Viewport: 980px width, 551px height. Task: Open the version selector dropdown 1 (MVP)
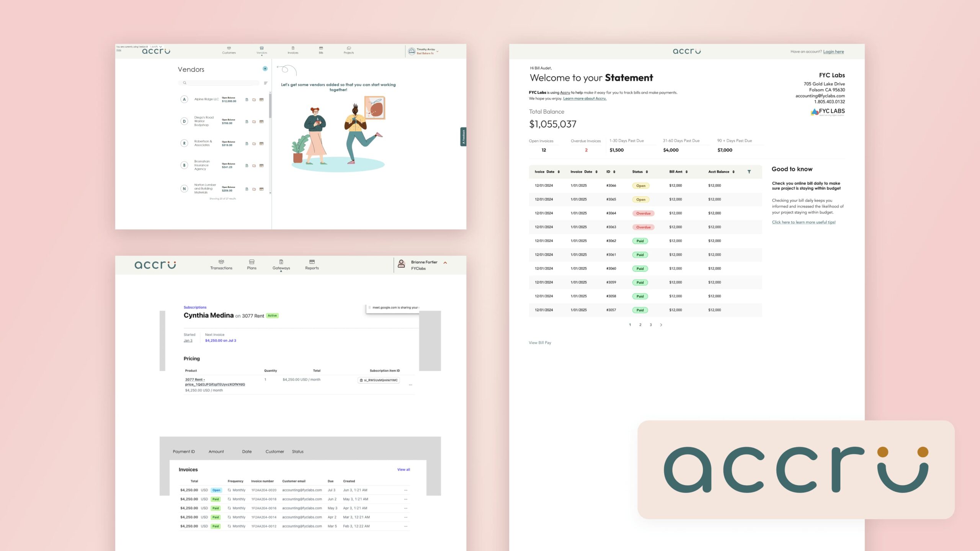[156, 47]
